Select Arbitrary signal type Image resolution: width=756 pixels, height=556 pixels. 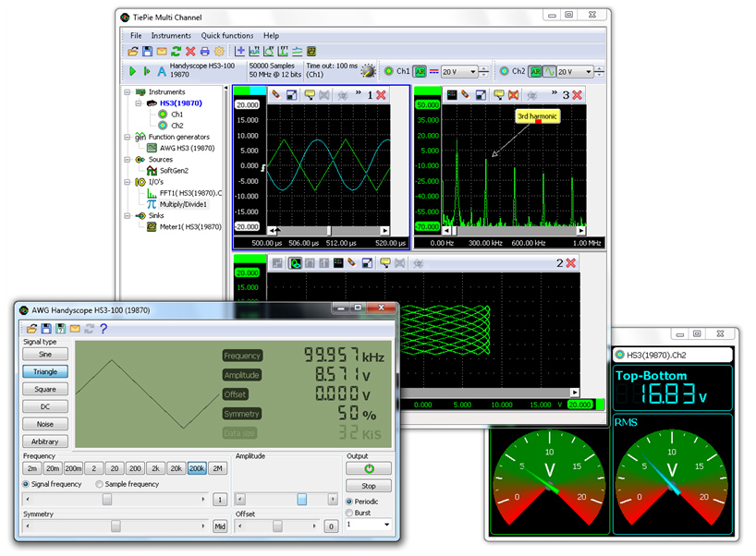(45, 441)
